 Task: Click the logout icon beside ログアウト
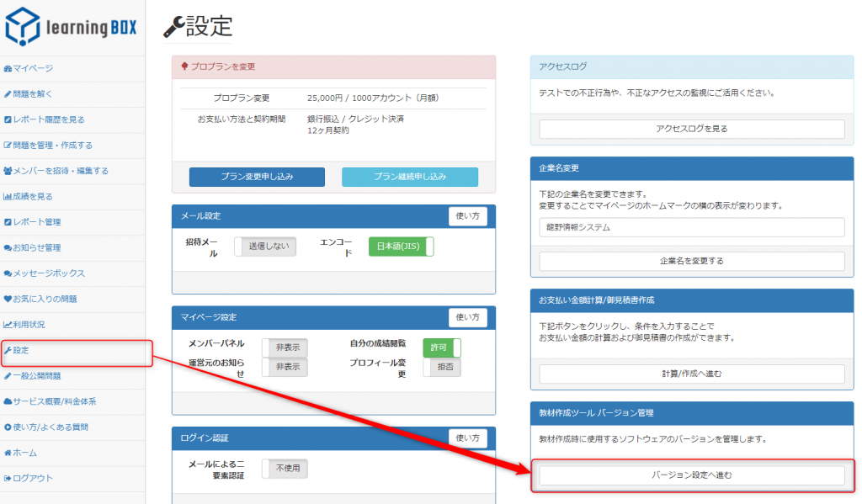click(x=8, y=478)
